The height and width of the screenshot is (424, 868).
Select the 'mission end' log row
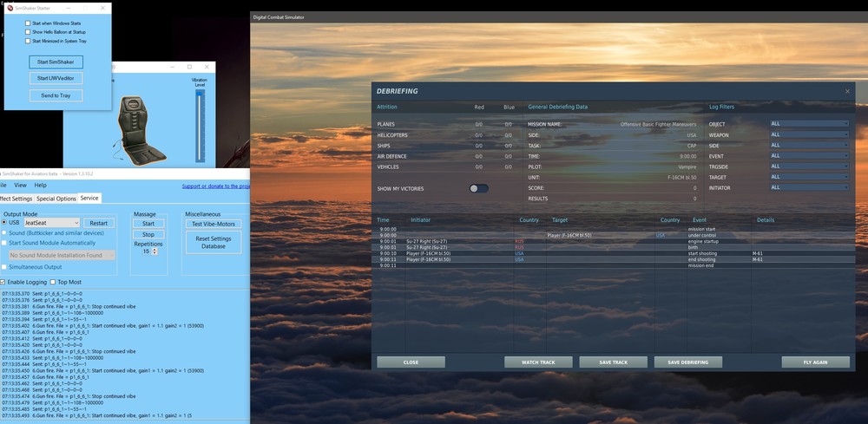pos(613,265)
